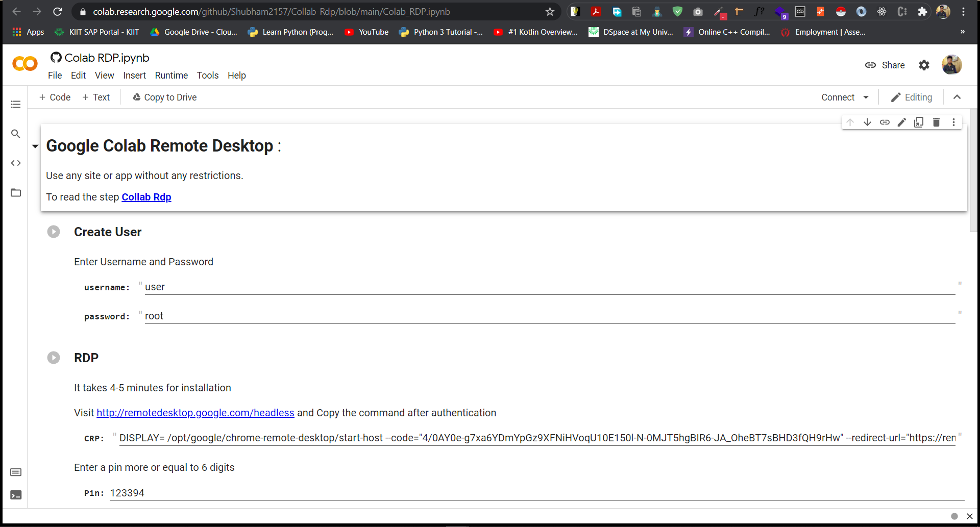
Task: Open the Tools menu
Action: [x=207, y=76]
